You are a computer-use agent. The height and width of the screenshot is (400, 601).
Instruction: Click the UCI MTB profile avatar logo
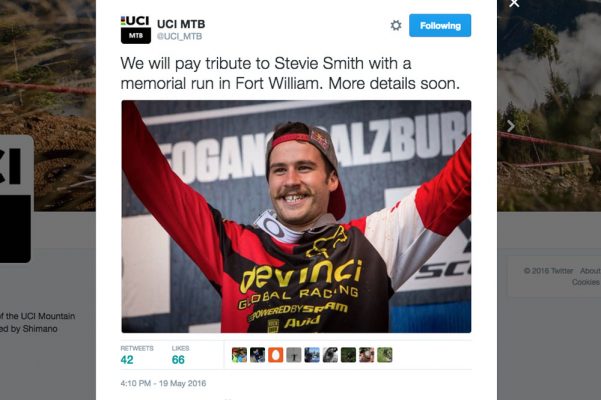coord(136,30)
